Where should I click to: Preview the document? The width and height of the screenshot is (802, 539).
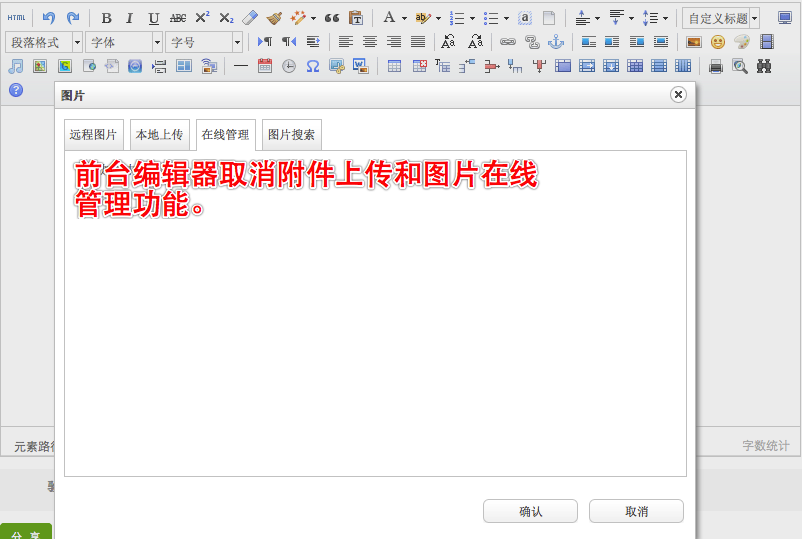point(740,66)
